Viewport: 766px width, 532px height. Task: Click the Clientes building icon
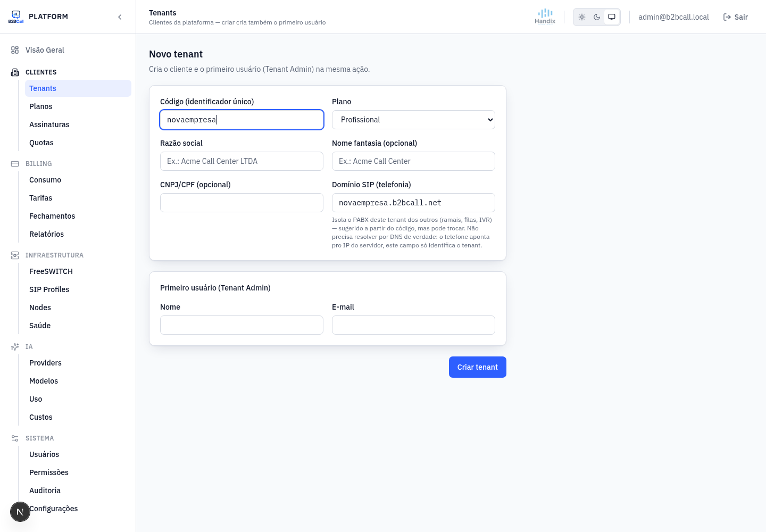[15, 72]
